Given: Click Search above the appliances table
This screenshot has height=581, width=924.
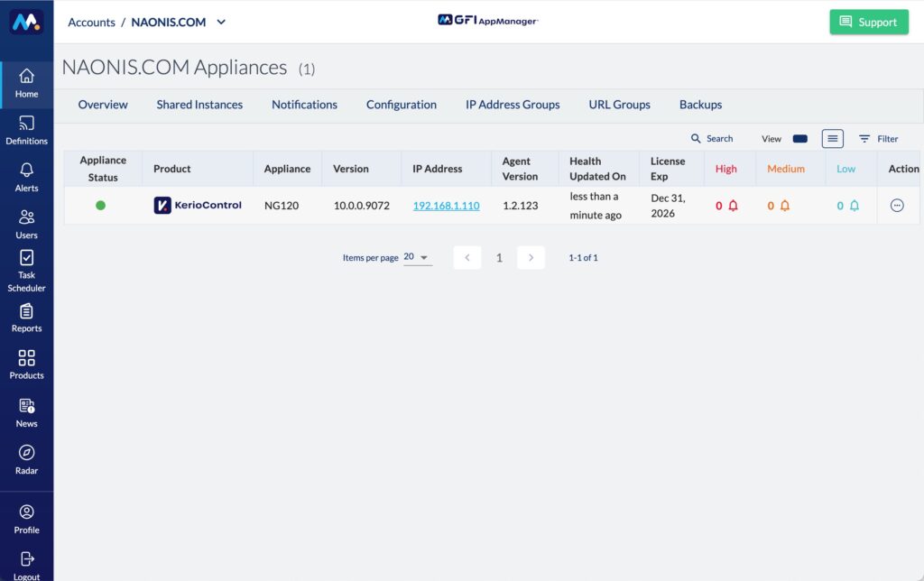Looking at the screenshot, I should click(712, 139).
